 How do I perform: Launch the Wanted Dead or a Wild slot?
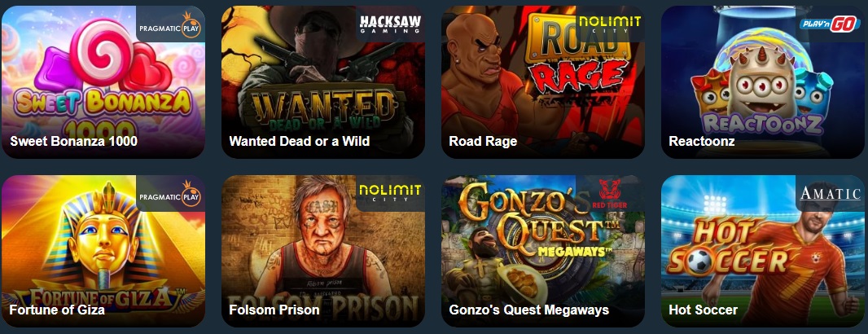point(323,82)
